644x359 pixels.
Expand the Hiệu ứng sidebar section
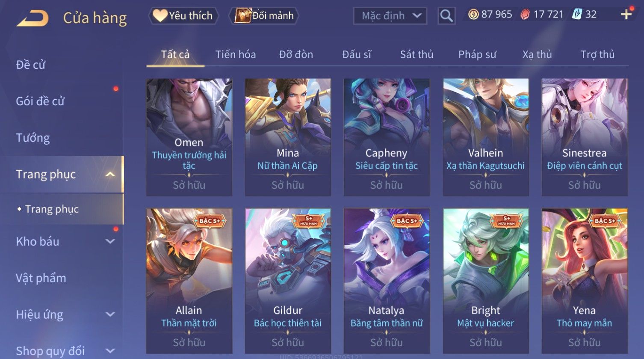[110, 314]
